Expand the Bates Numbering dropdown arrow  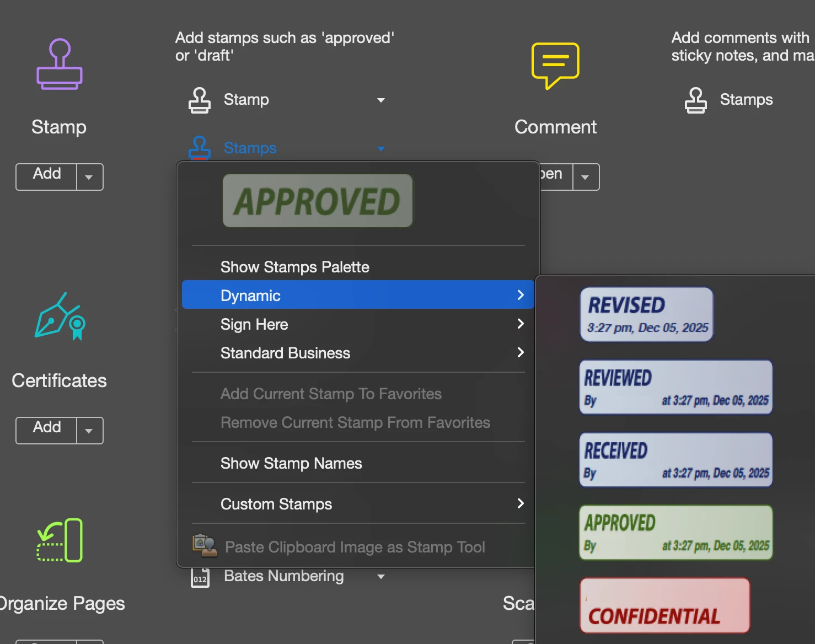tap(380, 577)
